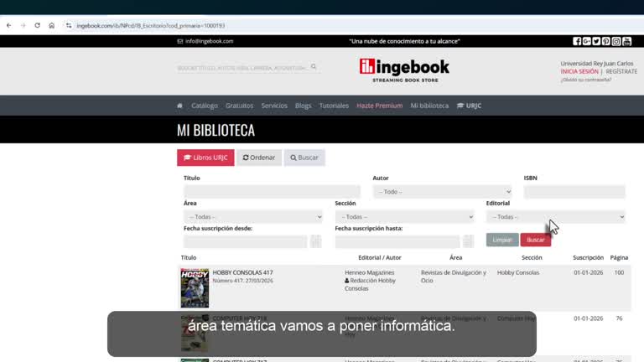Click the Suscripción column header
This screenshot has height=362, width=644.
588,258
